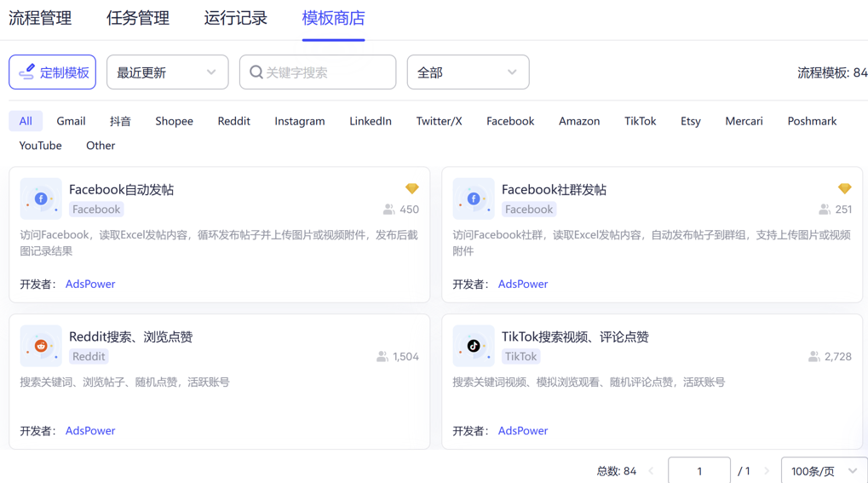Click AdsPower link on Reddit card

click(x=90, y=430)
